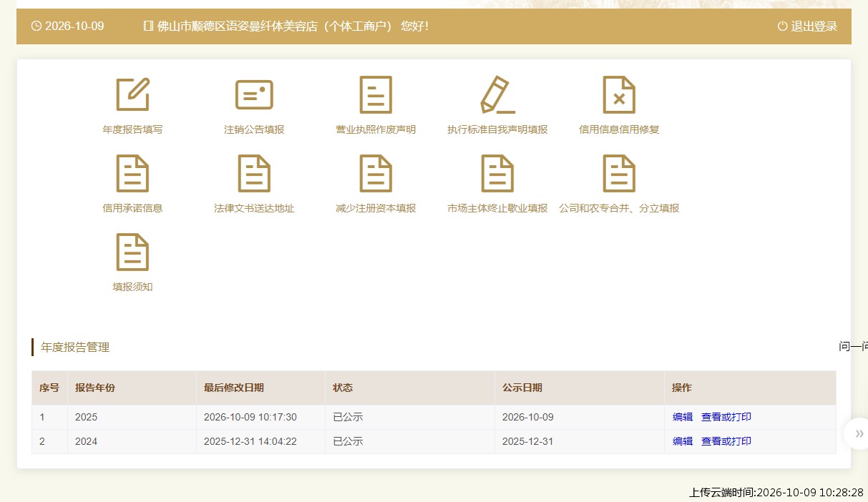868x502 pixels.
Task: Click the 序号 column header
Action: [49, 388]
